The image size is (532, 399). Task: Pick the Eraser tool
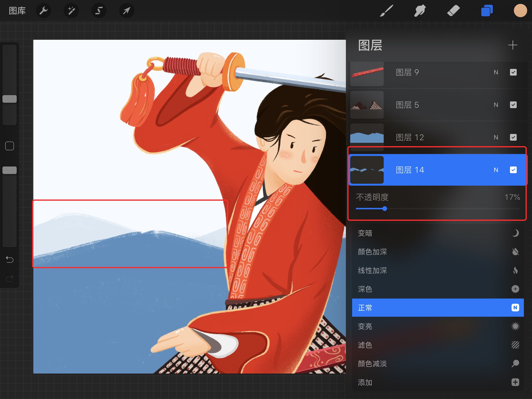pos(453,11)
